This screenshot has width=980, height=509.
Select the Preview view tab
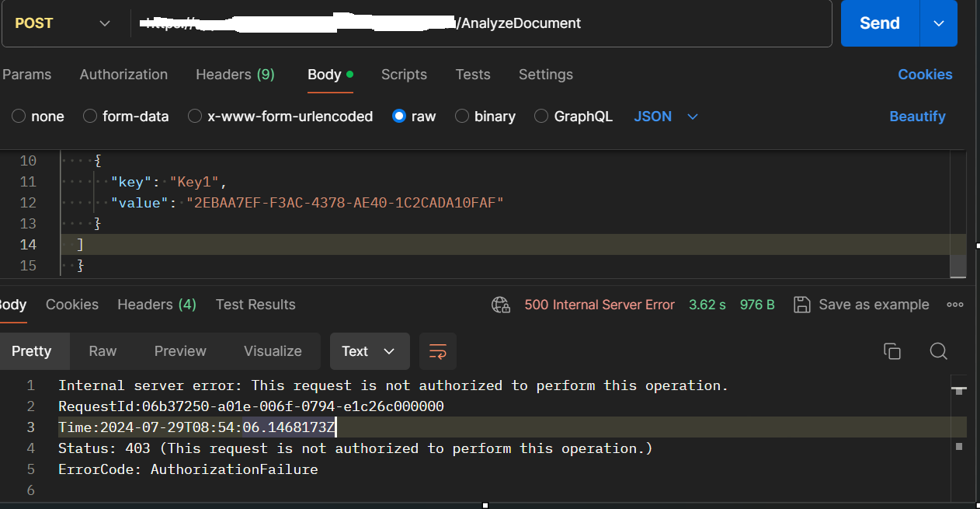[180, 351]
